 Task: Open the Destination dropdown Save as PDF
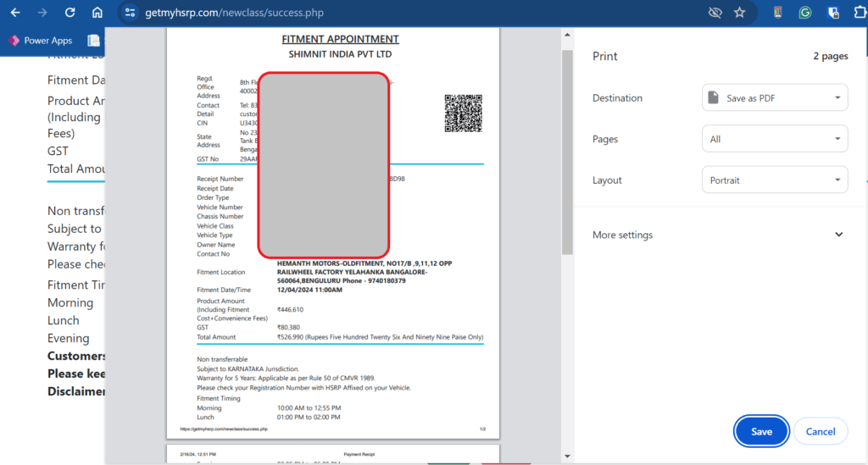(x=775, y=98)
